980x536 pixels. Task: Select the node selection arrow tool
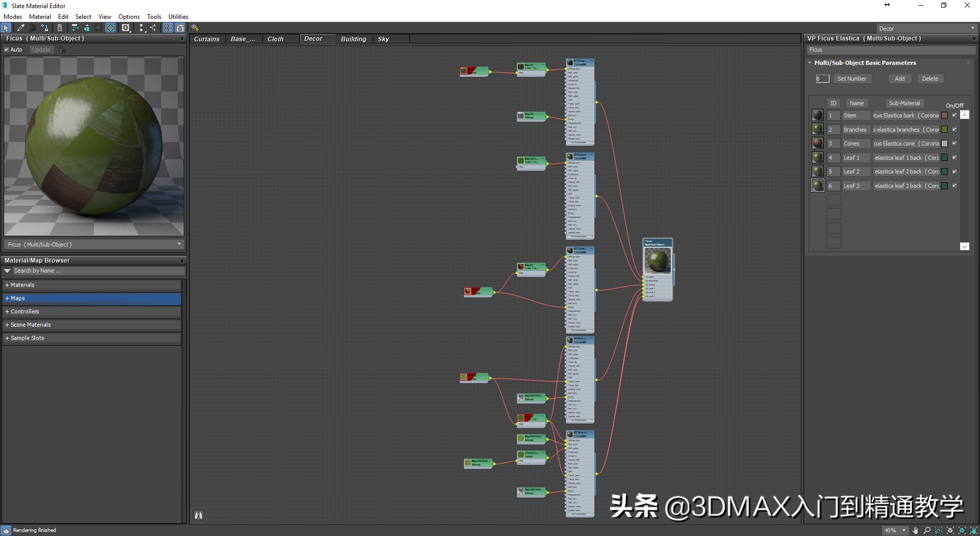point(6,28)
